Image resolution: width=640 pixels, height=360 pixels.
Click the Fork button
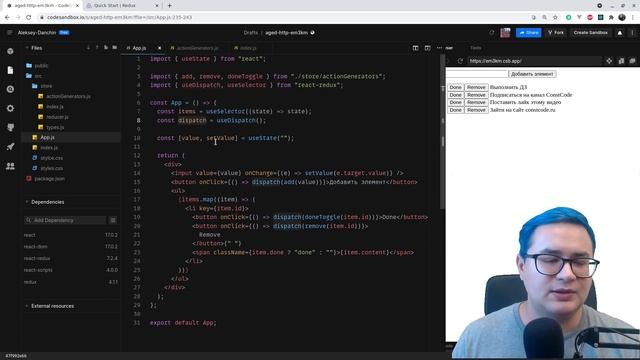tap(556, 33)
